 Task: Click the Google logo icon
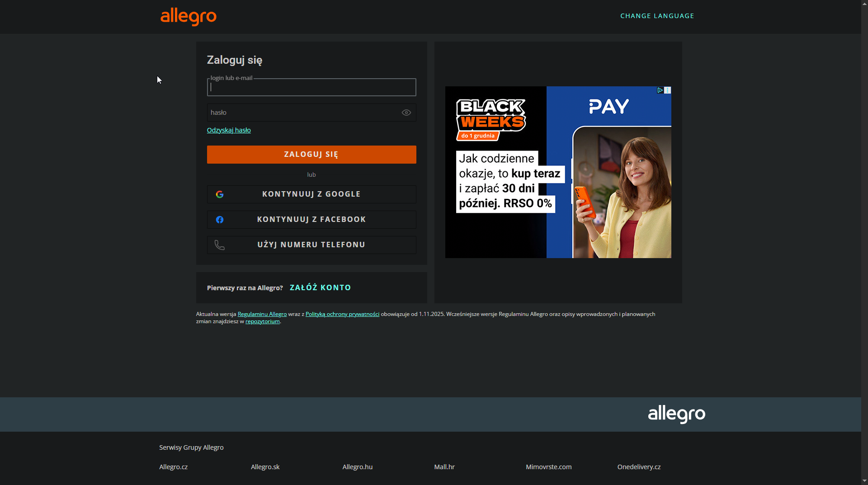pyautogui.click(x=220, y=194)
